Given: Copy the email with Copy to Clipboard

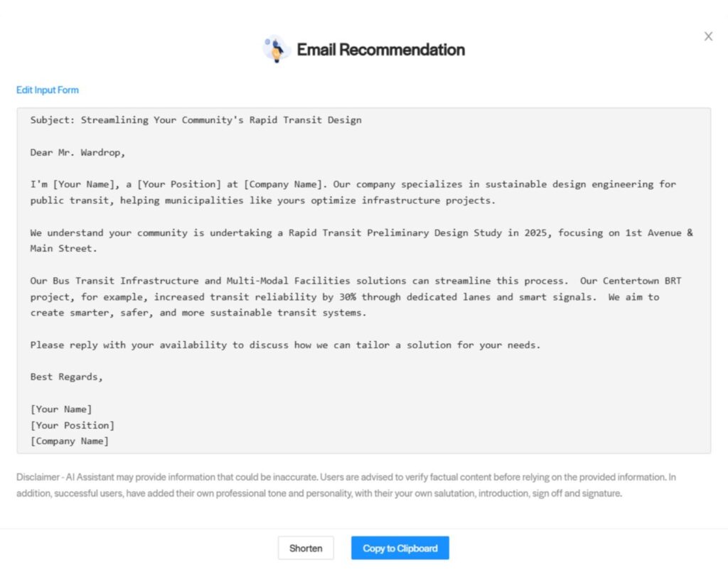Looking at the screenshot, I should pyautogui.click(x=400, y=548).
